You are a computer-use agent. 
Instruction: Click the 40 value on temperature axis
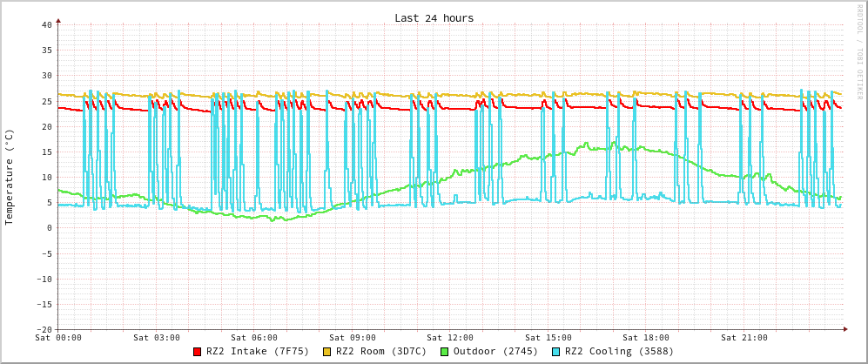[46, 24]
